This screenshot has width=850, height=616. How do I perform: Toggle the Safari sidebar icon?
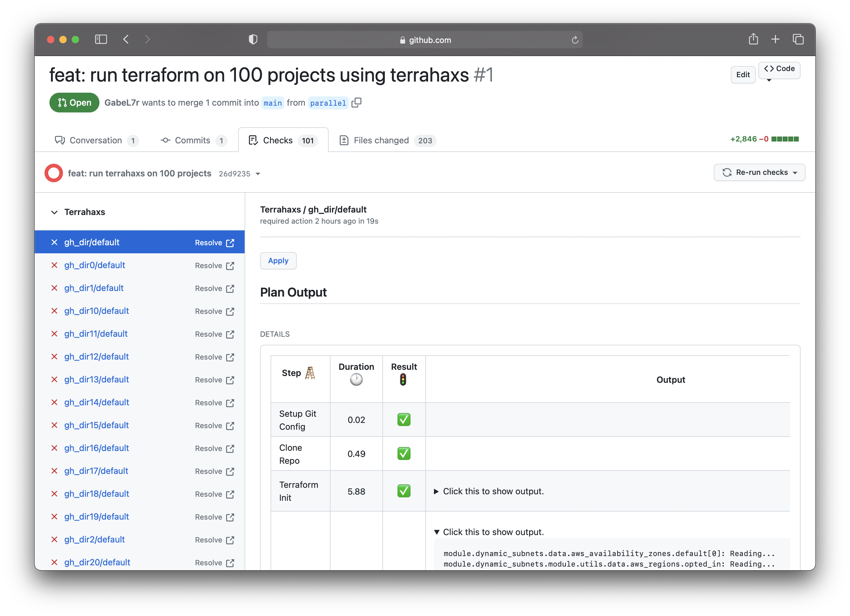pos(101,39)
